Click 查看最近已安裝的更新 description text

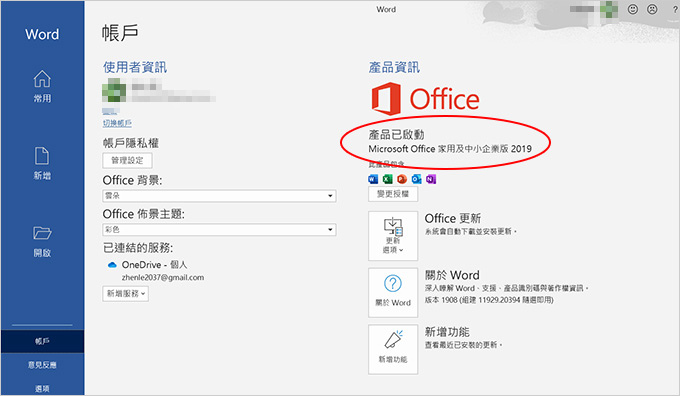pyautogui.click(x=463, y=345)
